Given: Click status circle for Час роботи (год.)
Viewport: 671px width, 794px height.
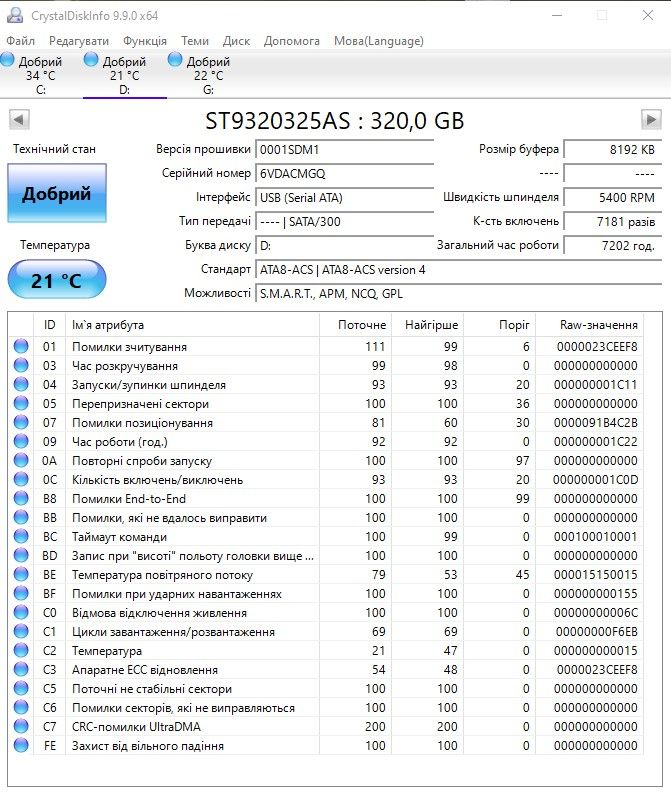Looking at the screenshot, I should click(21, 441).
